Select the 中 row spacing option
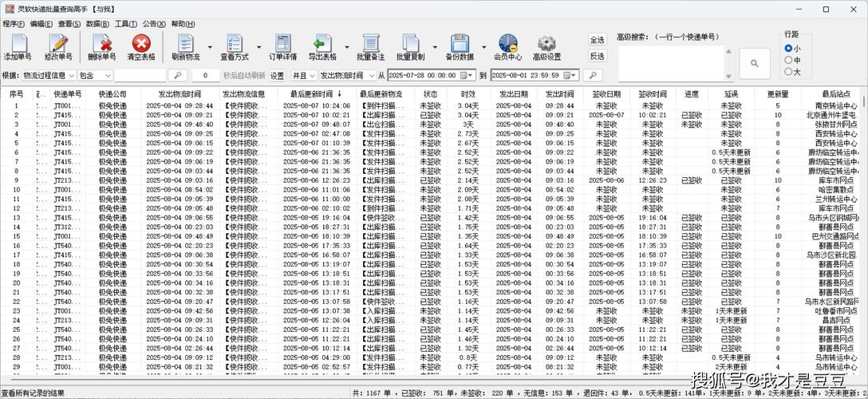Image resolution: width=868 pixels, height=399 pixels. [x=788, y=60]
